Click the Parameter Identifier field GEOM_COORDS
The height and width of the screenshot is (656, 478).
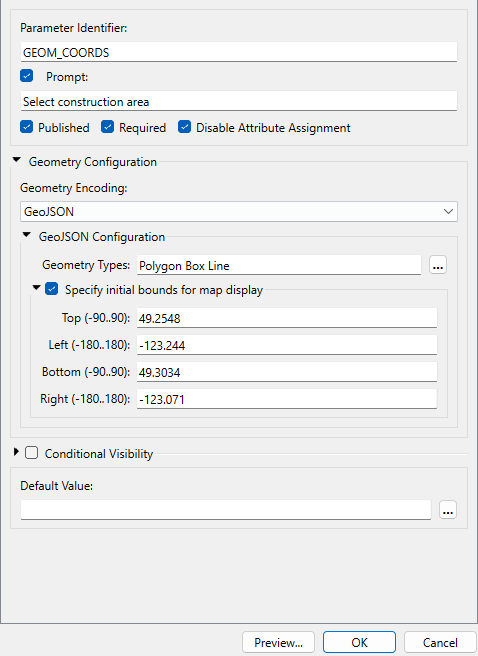(x=239, y=52)
